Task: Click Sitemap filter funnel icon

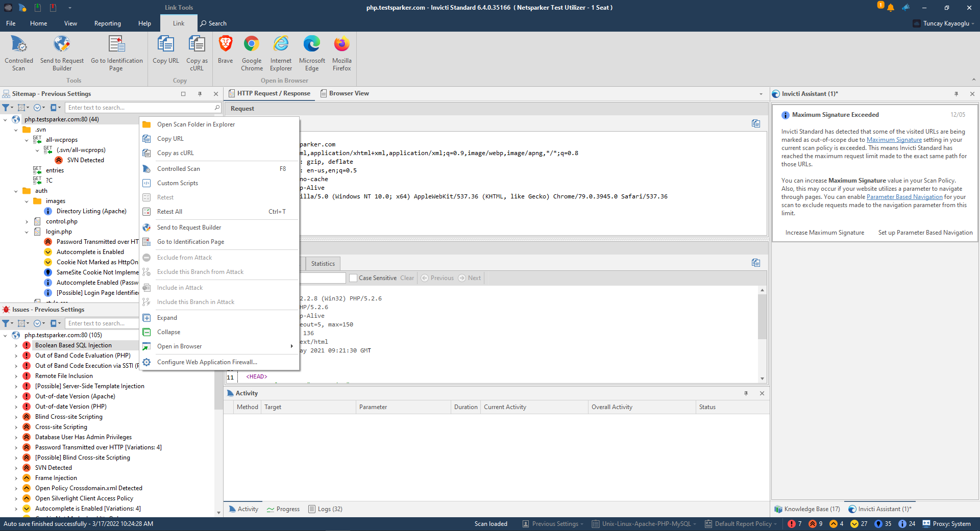Action: [x=6, y=108]
